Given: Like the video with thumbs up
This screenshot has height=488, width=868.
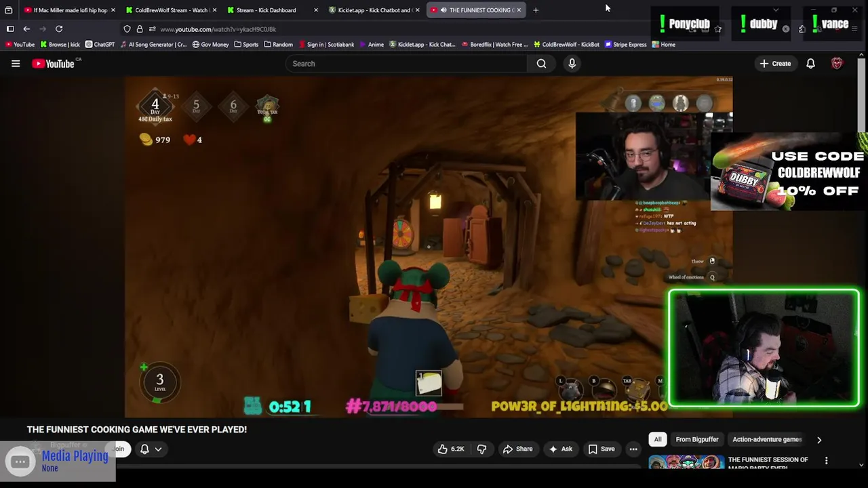Looking at the screenshot, I should [x=451, y=449].
